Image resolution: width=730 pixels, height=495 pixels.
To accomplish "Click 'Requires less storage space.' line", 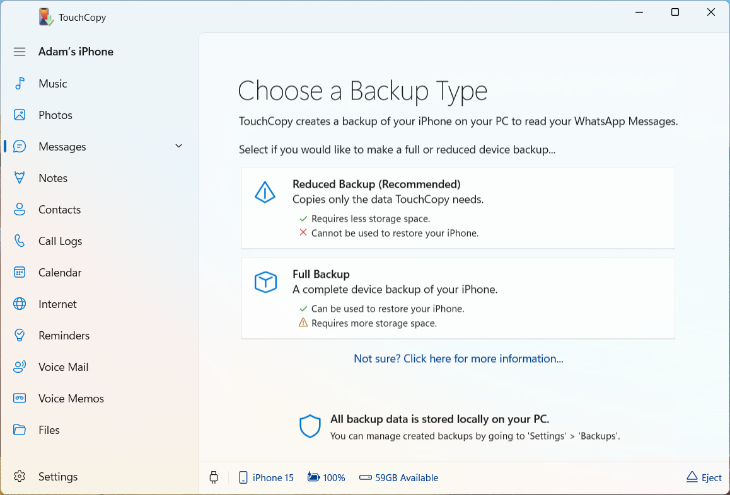I will (371, 218).
